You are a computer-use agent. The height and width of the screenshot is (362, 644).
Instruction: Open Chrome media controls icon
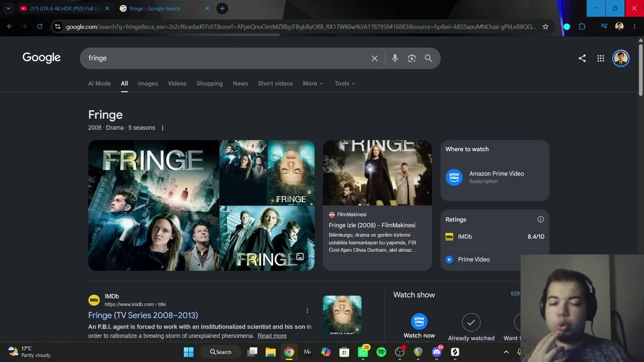click(604, 27)
